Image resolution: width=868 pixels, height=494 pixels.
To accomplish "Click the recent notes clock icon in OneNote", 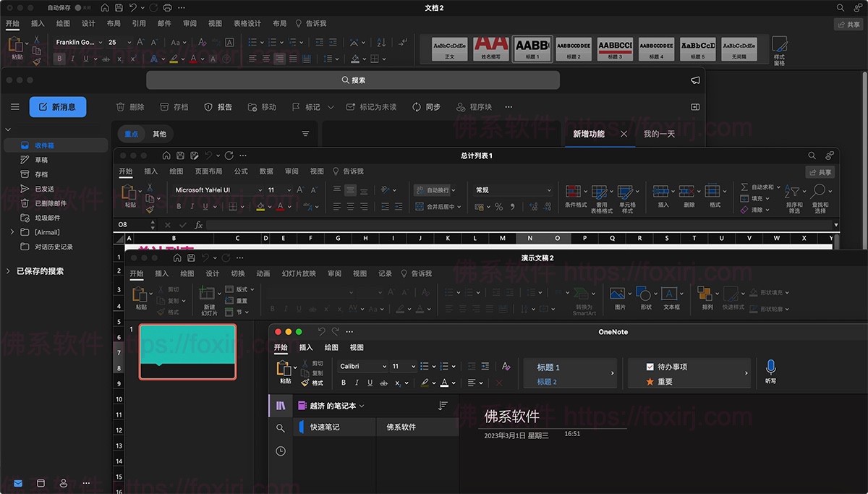I will pyautogui.click(x=281, y=451).
